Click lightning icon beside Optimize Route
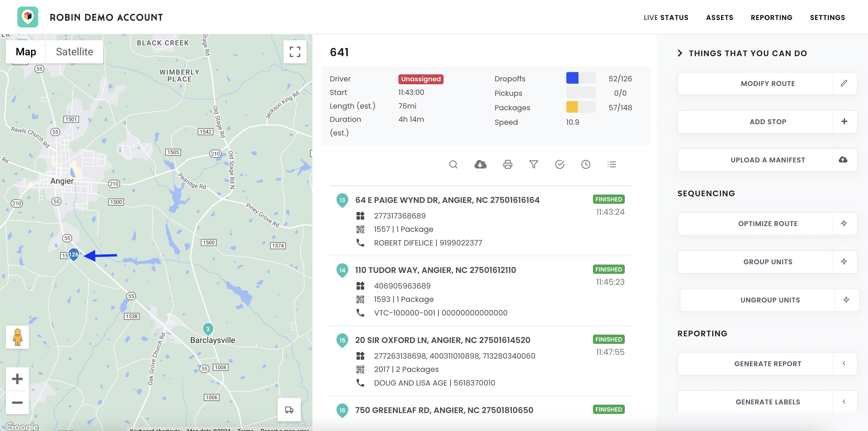 pyautogui.click(x=844, y=223)
